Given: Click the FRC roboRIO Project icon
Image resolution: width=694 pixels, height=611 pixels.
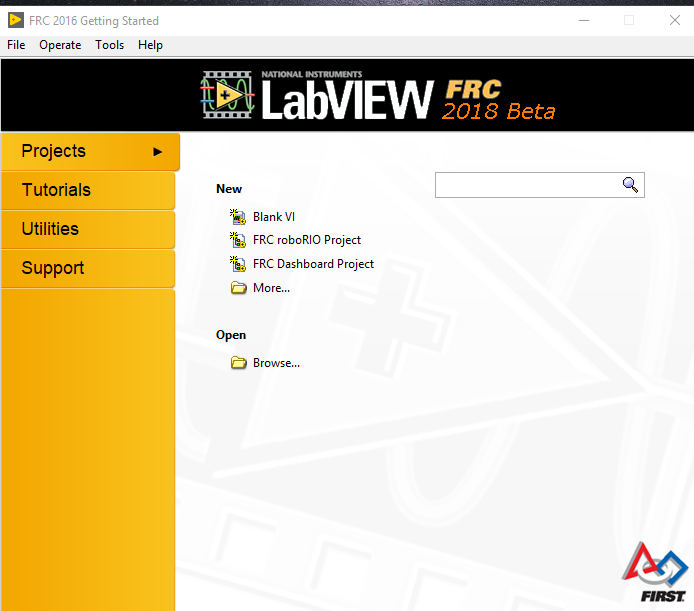Looking at the screenshot, I should (238, 240).
